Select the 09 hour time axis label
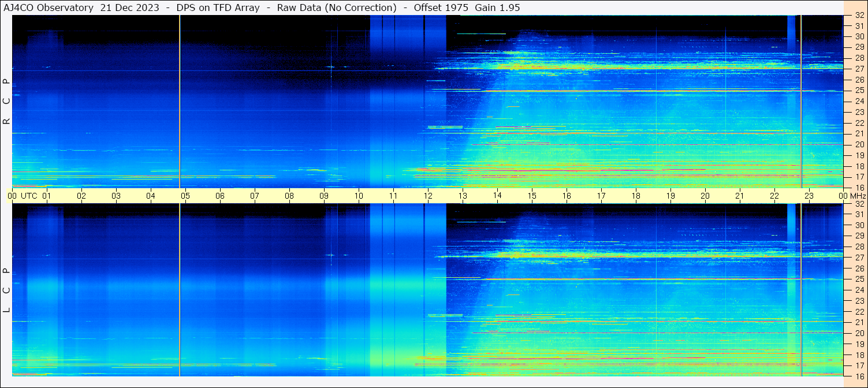 [x=324, y=196]
